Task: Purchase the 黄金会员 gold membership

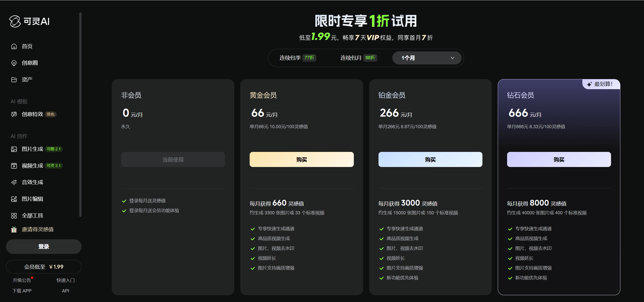Action: [301, 159]
